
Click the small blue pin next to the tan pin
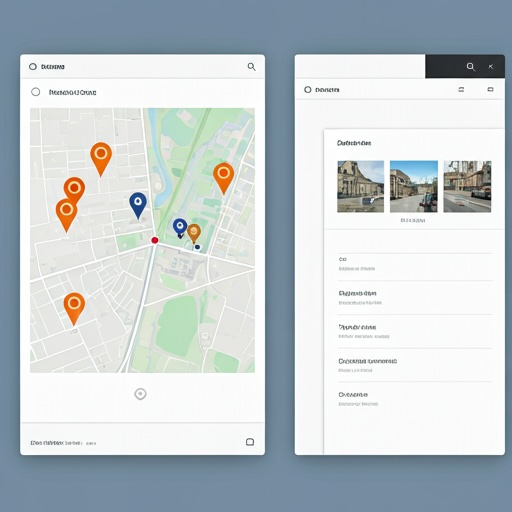(x=180, y=228)
